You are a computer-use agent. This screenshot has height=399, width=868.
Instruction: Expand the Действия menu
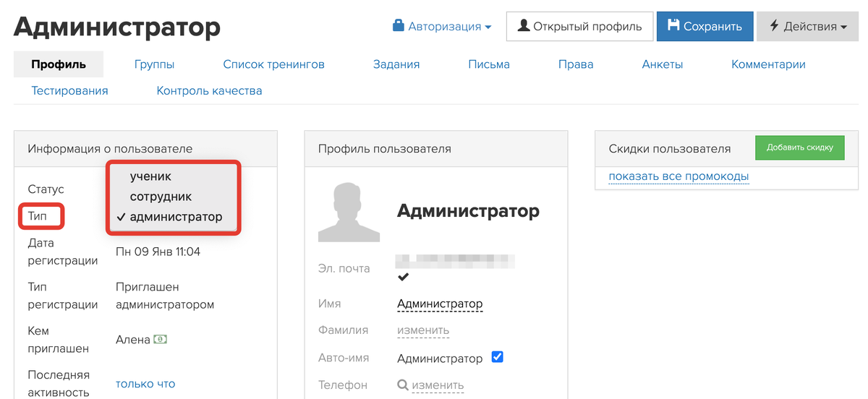tap(807, 26)
